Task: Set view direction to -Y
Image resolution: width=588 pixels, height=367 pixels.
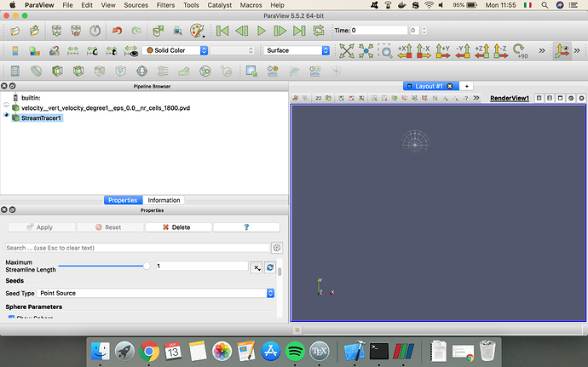Action: point(463,50)
